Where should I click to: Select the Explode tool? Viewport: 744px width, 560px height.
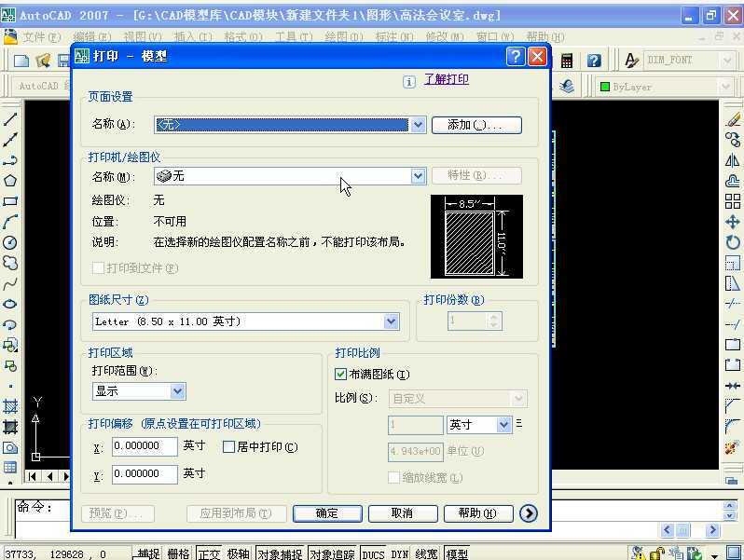coord(733,446)
